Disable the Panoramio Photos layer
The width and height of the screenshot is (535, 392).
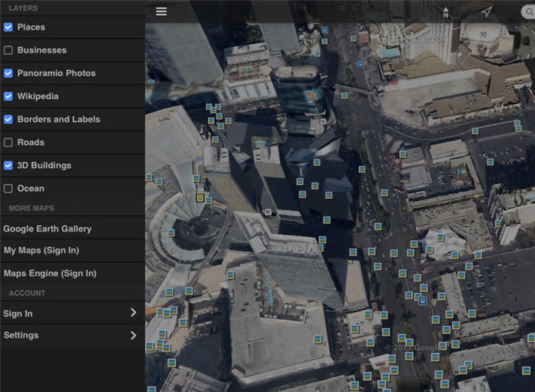8,73
